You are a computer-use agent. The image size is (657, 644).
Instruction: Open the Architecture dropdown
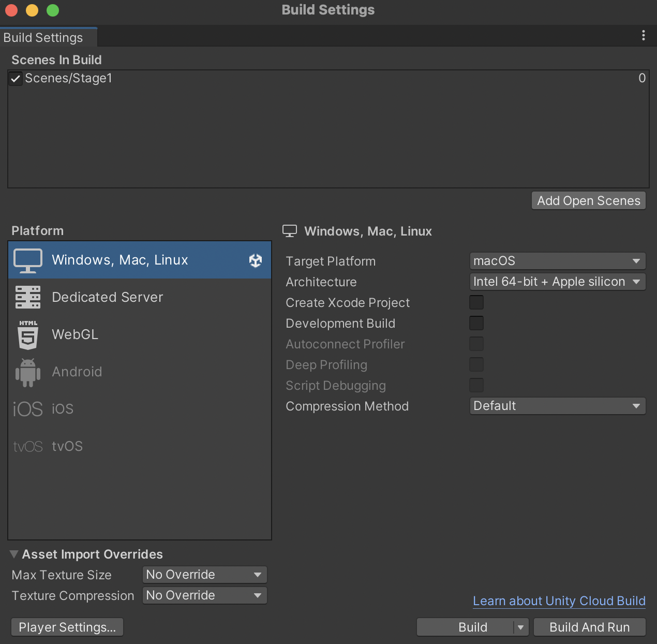tap(558, 282)
